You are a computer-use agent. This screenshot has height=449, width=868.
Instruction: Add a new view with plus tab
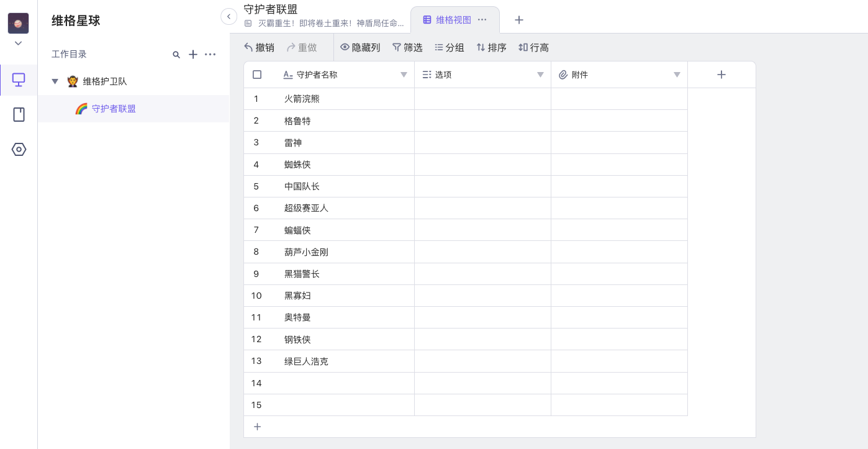tap(519, 20)
